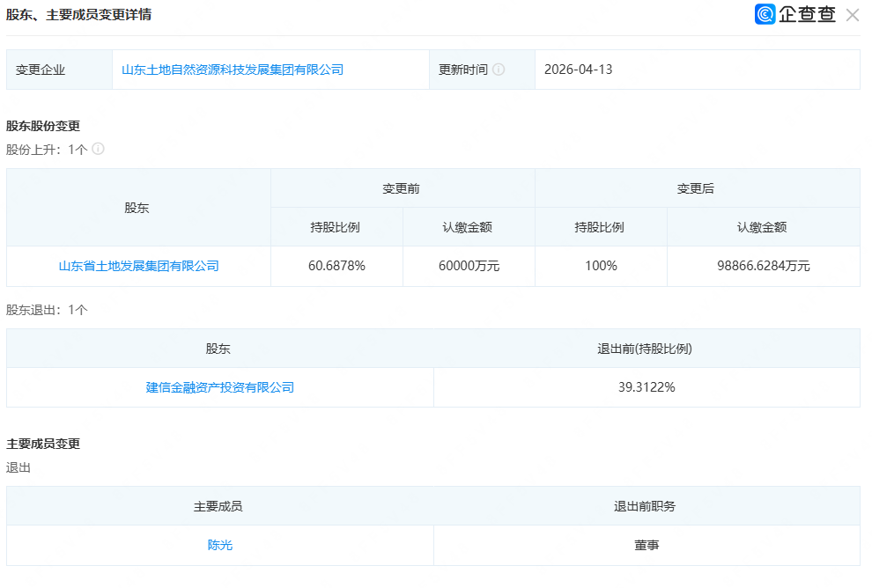Click the info icon beside 更新时间

pyautogui.click(x=499, y=70)
